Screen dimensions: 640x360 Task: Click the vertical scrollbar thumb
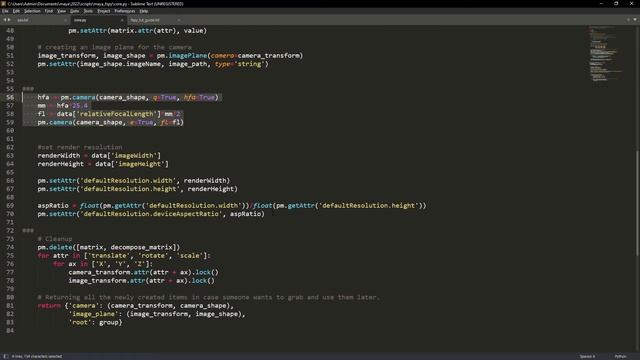point(637,203)
